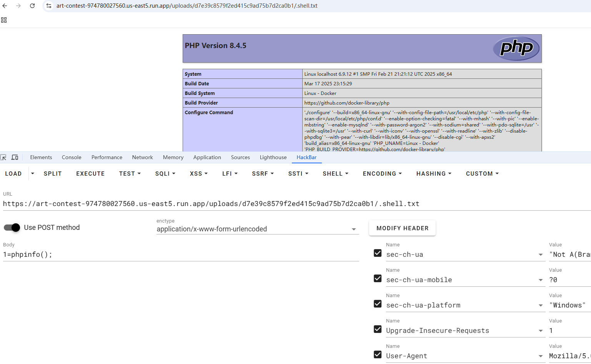591x364 pixels.
Task: Click the browser back arrow icon
Action: [5, 6]
